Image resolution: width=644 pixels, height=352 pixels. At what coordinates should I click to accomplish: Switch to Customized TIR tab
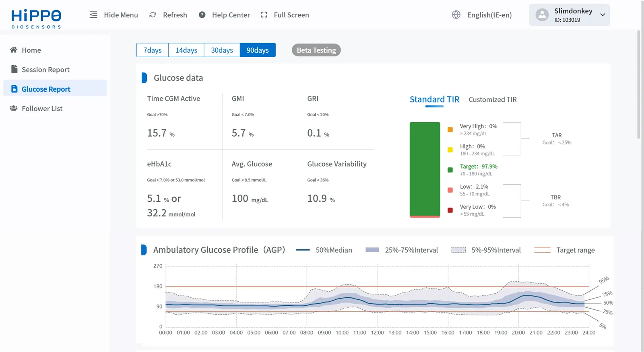[x=493, y=99]
